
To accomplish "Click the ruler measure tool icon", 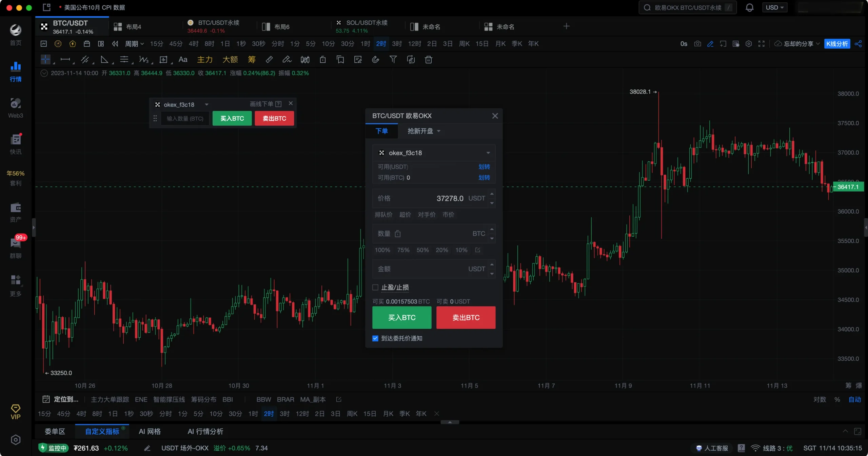I will tap(269, 60).
